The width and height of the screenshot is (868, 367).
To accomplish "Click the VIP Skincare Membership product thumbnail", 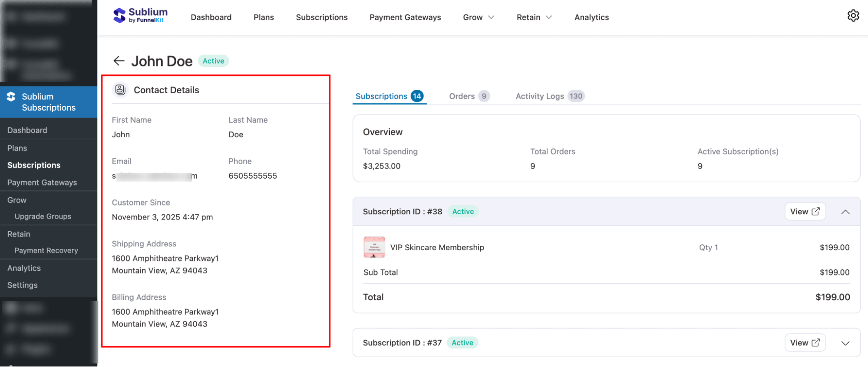I will [374, 247].
